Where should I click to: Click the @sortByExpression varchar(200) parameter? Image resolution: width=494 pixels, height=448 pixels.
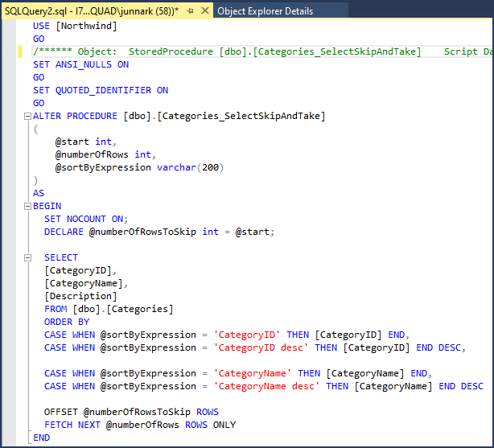(138, 167)
